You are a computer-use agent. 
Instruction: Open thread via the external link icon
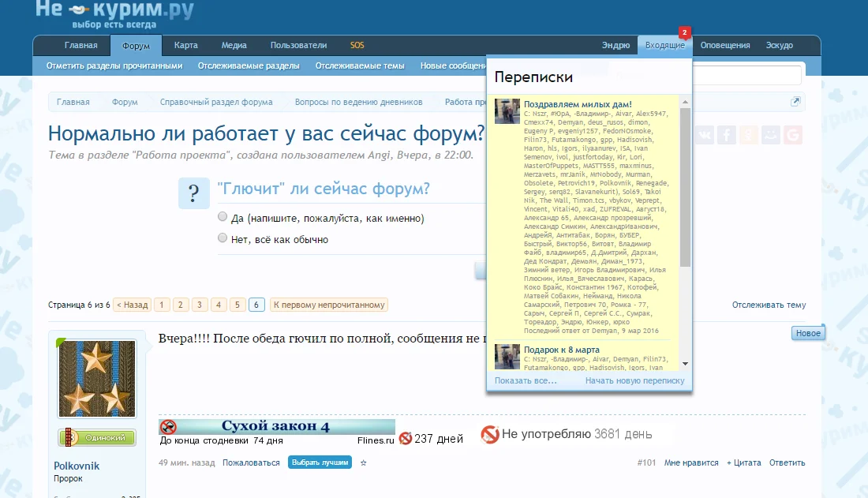(x=797, y=102)
